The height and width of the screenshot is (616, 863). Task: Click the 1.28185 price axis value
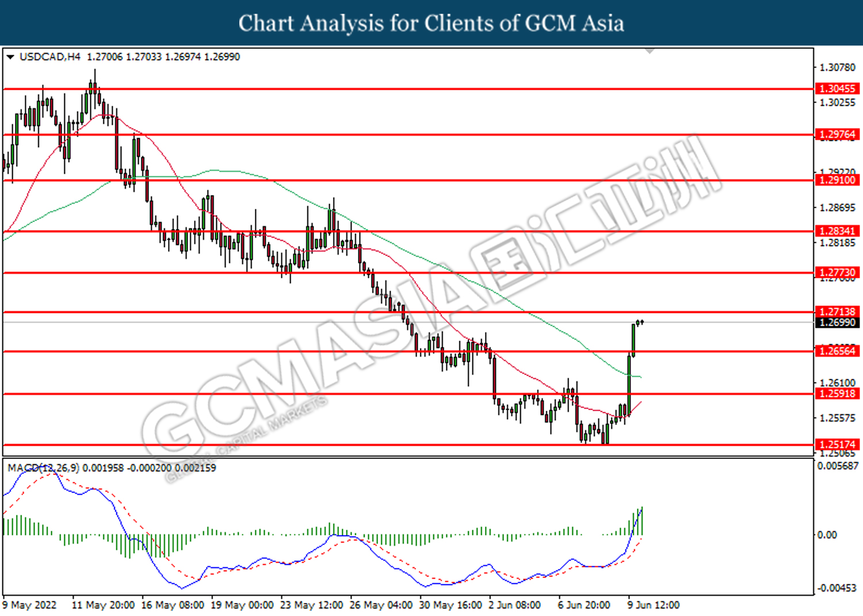(x=838, y=243)
